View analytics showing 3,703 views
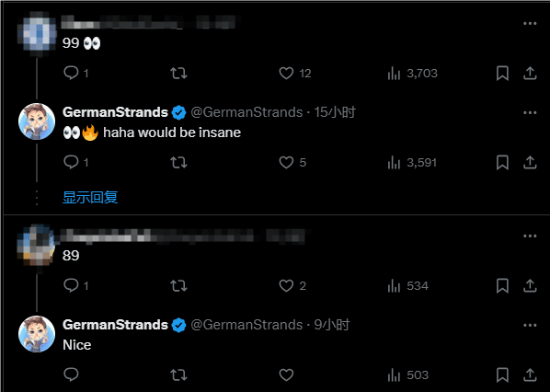Image resolution: width=550 pixels, height=392 pixels. [x=412, y=73]
